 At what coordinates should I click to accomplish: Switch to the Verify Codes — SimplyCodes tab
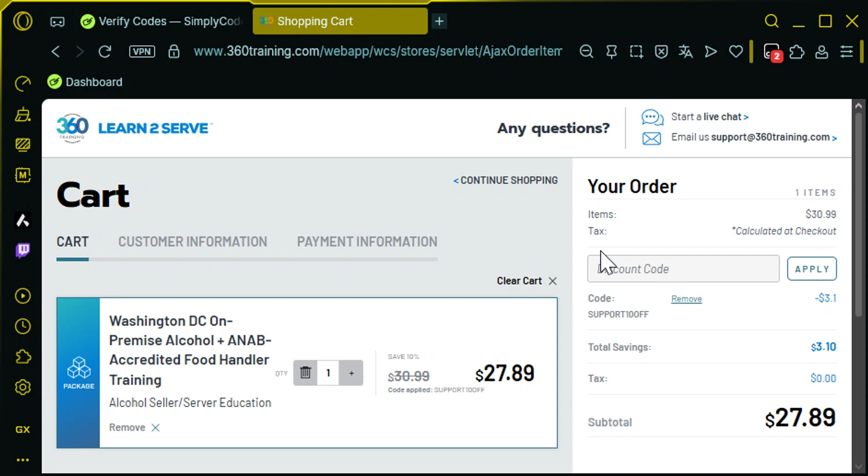click(x=161, y=21)
